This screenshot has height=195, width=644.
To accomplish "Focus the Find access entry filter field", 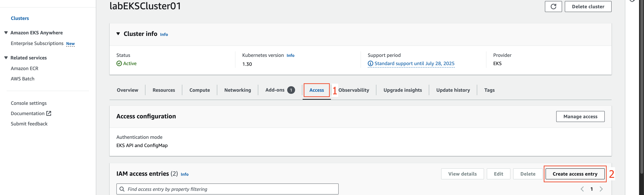I will pyautogui.click(x=227, y=189).
